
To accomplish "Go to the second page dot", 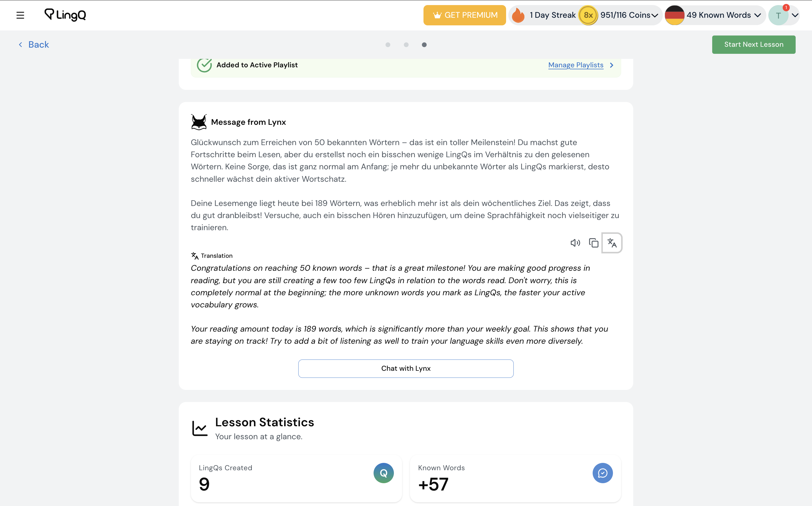I will point(406,45).
